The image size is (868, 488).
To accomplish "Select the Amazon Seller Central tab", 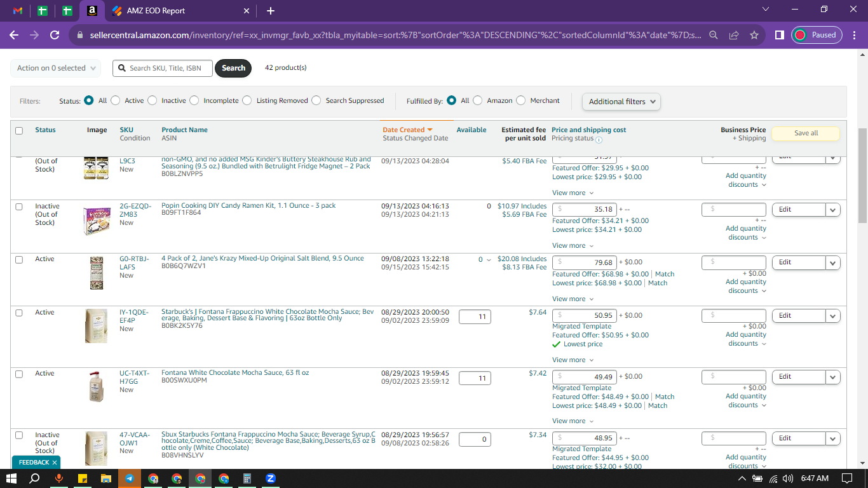I will (x=92, y=11).
